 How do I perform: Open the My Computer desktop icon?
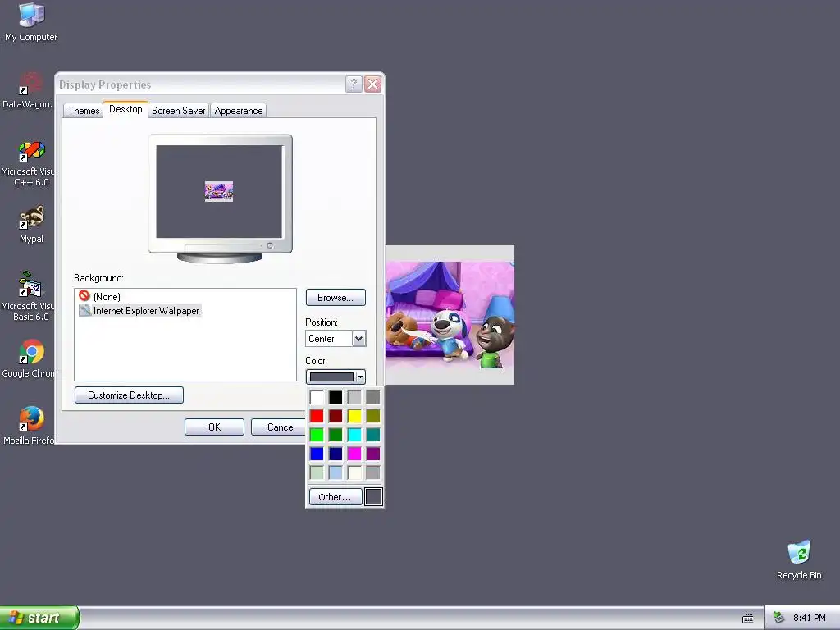coord(31,22)
